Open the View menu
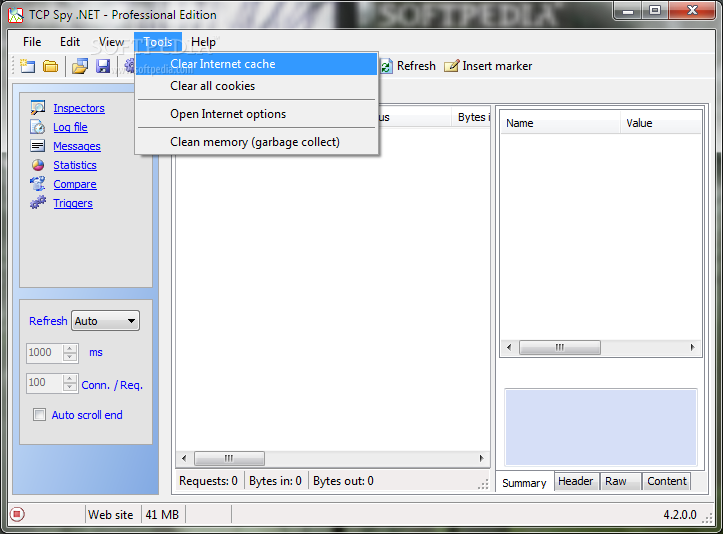 [111, 42]
